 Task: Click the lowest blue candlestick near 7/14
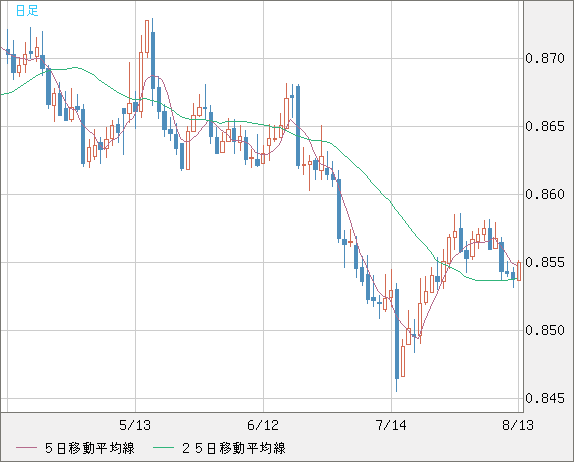[397, 334]
